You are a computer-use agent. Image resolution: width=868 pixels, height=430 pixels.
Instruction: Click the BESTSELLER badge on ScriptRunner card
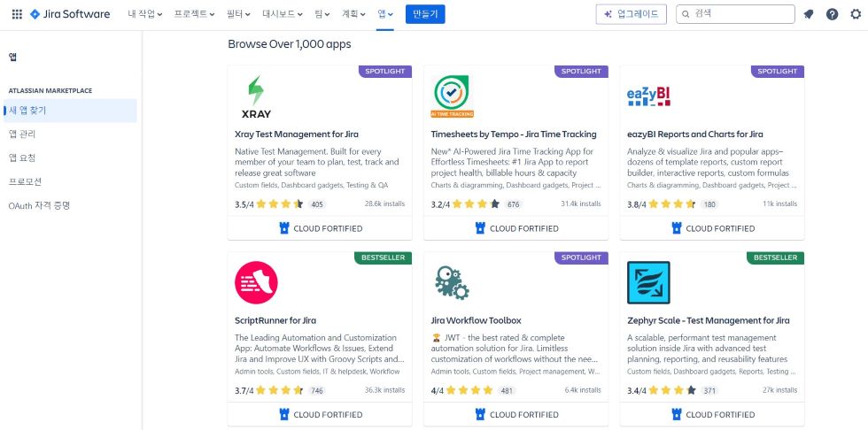(383, 257)
